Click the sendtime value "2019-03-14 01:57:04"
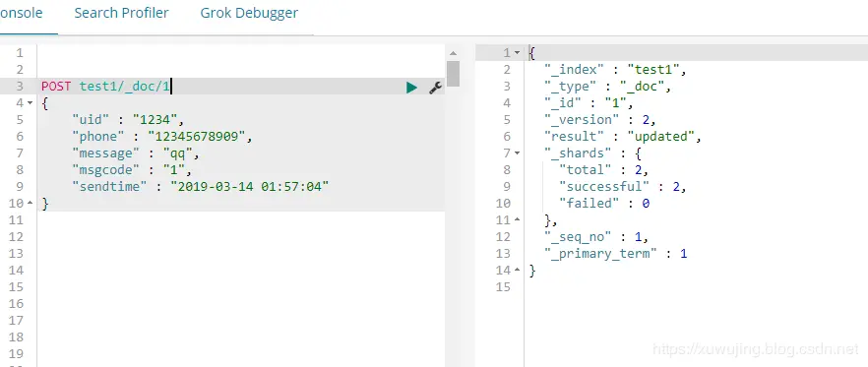The height and width of the screenshot is (367, 868). click(250, 187)
